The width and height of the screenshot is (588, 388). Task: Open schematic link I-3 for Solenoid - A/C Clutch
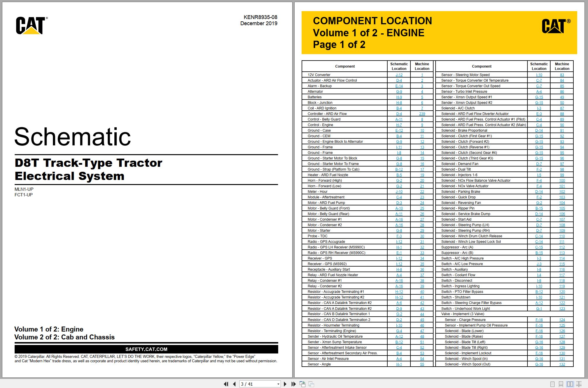tap(539, 108)
